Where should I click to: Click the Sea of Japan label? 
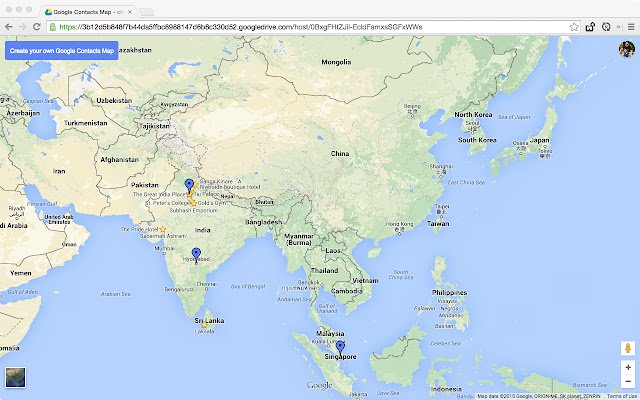click(x=514, y=117)
